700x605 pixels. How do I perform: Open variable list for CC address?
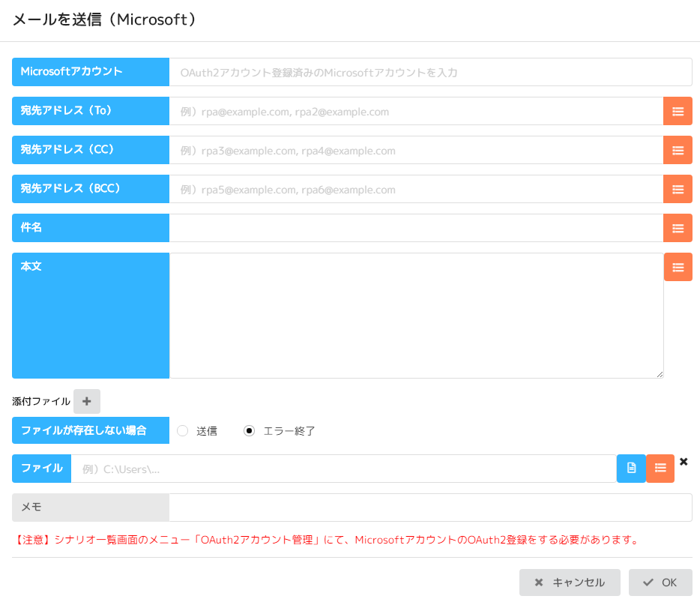[x=678, y=150]
